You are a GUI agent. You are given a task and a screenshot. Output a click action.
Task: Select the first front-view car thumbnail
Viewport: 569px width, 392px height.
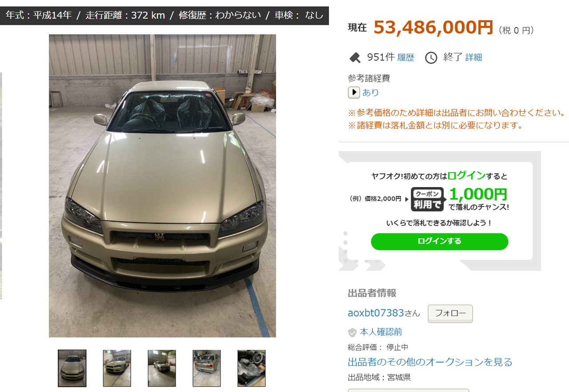pyautogui.click(x=72, y=368)
